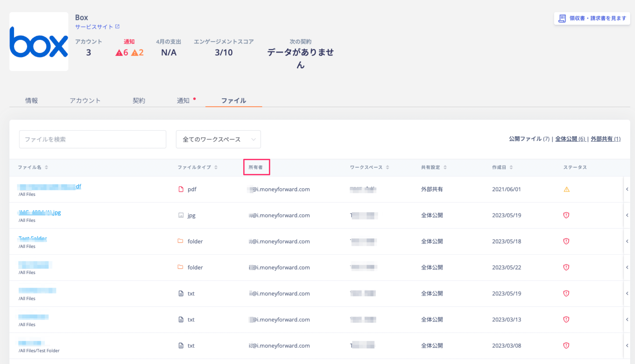Sort by 作成日 column
Image resolution: width=635 pixels, height=364 pixels.
pos(502,167)
